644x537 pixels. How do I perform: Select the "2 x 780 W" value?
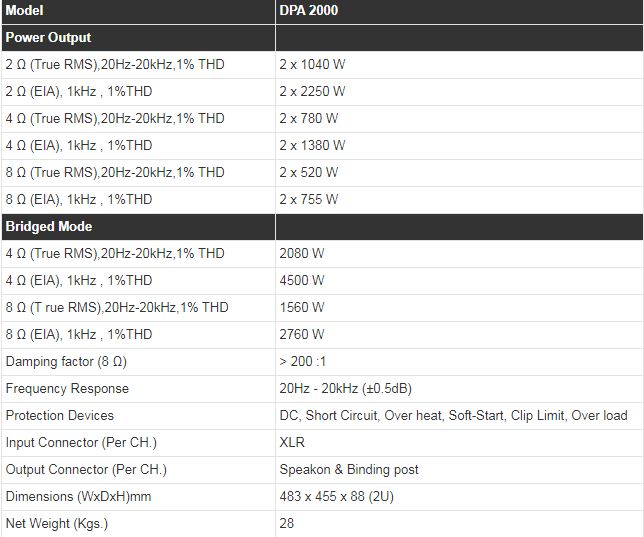[x=309, y=118]
